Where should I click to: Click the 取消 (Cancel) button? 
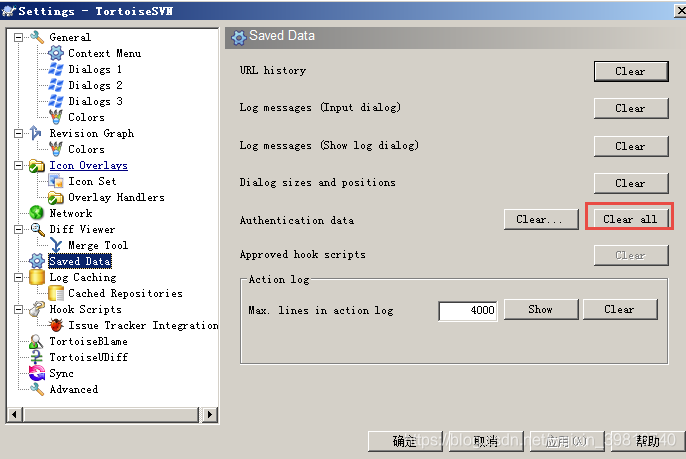click(486, 441)
